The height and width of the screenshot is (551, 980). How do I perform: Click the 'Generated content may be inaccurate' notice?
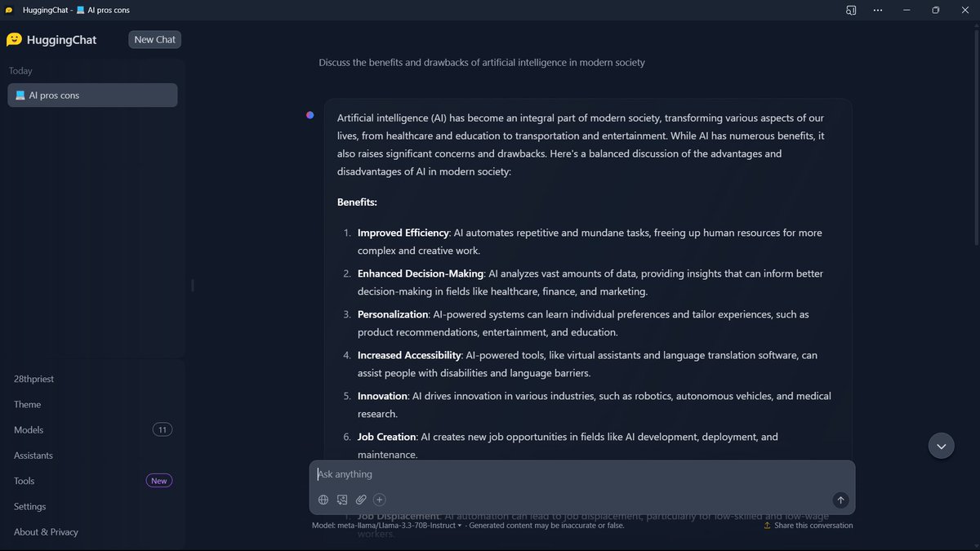tap(546, 526)
